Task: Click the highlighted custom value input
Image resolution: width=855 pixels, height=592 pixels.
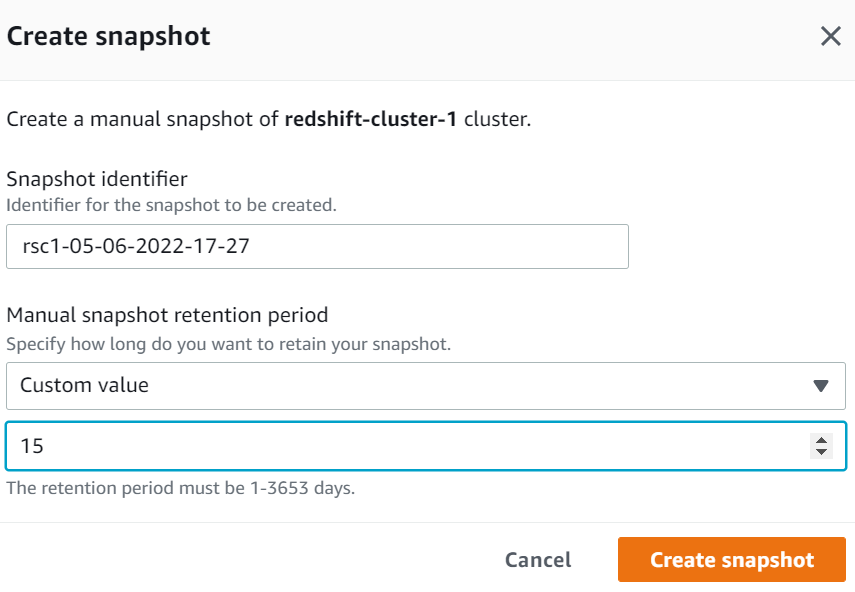Action: tap(400, 446)
